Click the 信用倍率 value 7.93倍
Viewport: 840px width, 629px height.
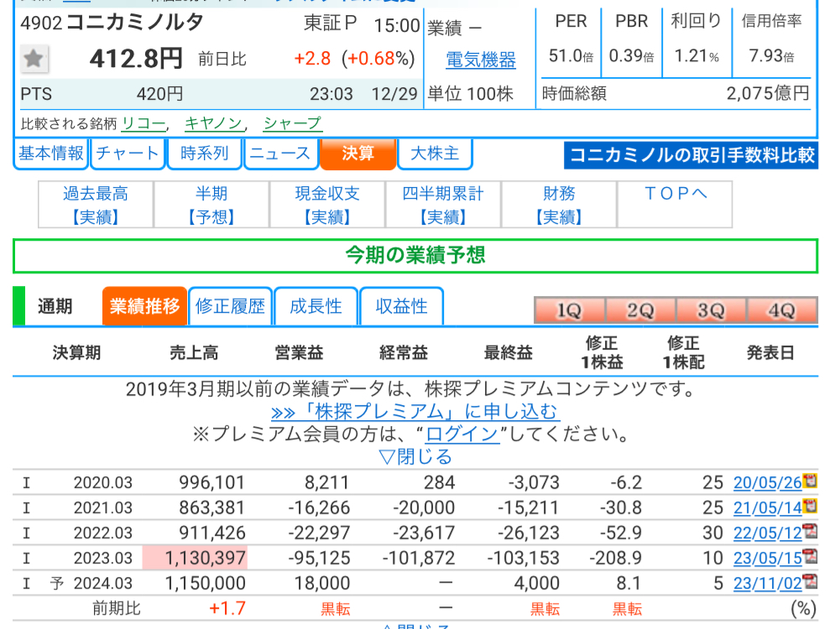[x=771, y=55]
